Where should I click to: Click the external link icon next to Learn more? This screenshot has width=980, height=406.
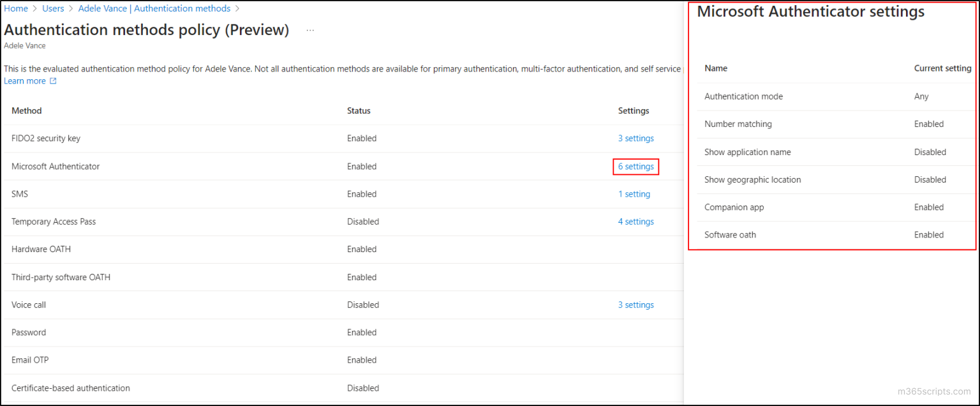coord(52,80)
